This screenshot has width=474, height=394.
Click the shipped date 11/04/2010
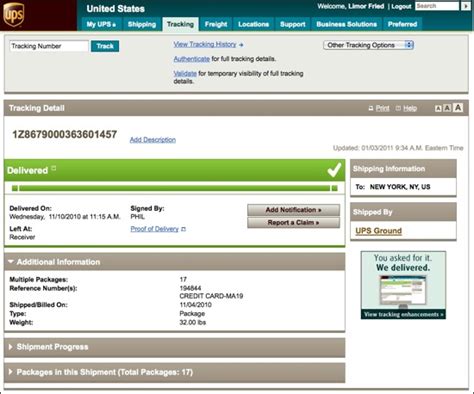[195, 305]
